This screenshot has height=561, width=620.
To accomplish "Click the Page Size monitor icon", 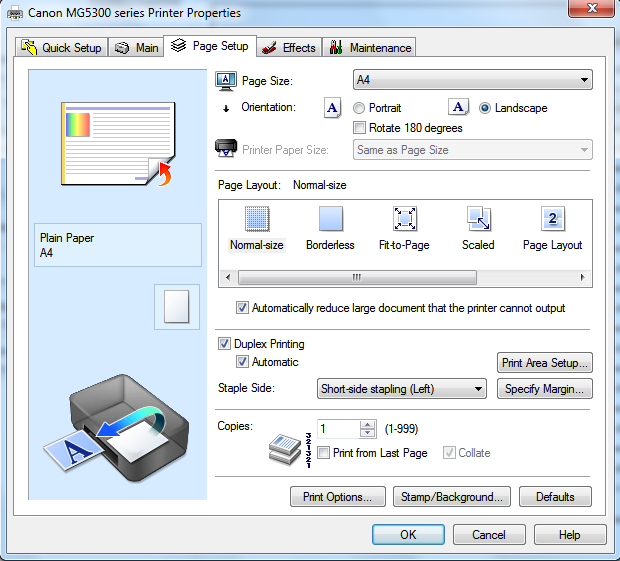I will (226, 81).
